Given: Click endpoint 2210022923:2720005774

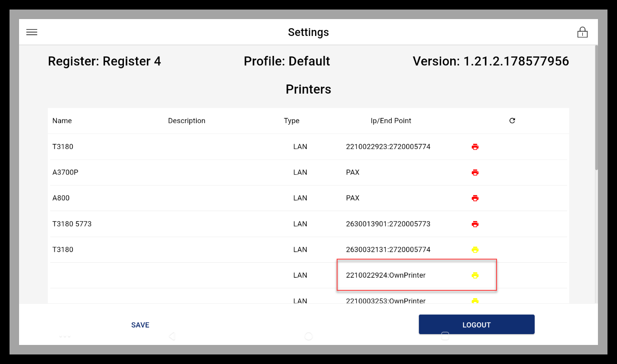Looking at the screenshot, I should click(388, 147).
